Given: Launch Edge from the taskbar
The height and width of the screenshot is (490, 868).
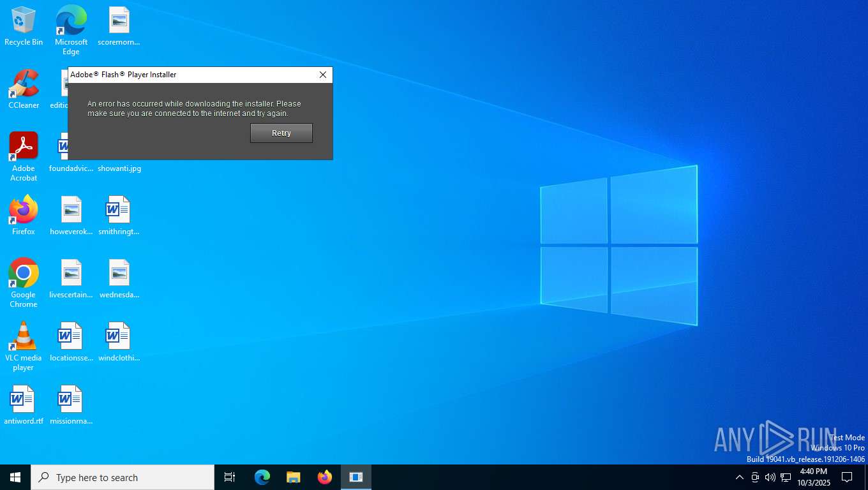Looking at the screenshot, I should click(x=262, y=477).
